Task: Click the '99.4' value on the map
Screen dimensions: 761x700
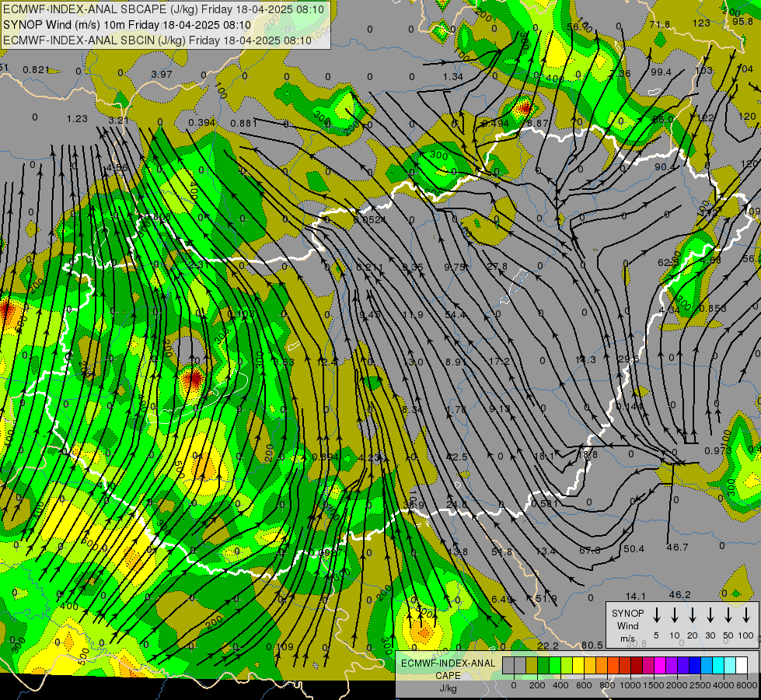Action: (661, 72)
